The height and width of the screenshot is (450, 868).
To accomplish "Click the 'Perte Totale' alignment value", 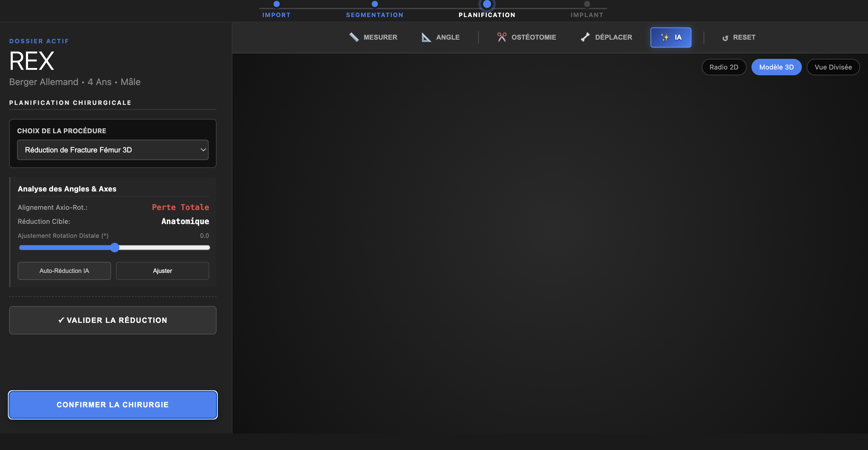I will 180,208.
